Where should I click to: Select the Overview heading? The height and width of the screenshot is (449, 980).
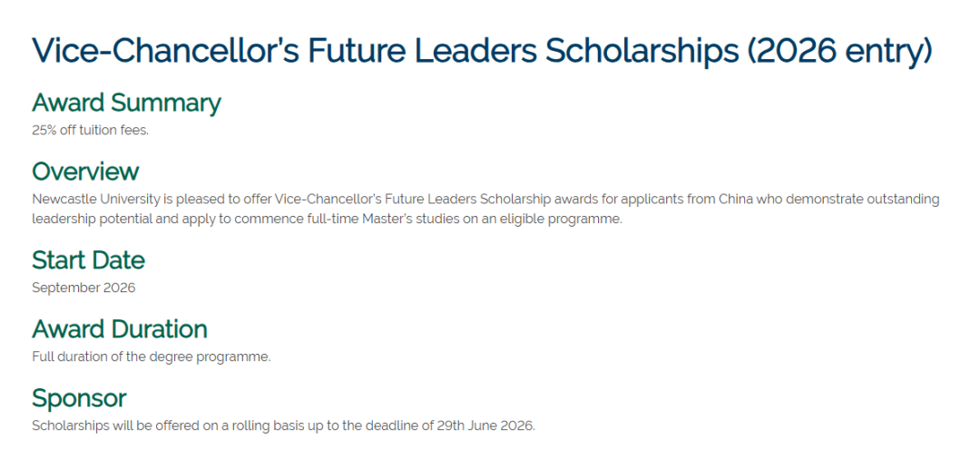click(85, 171)
